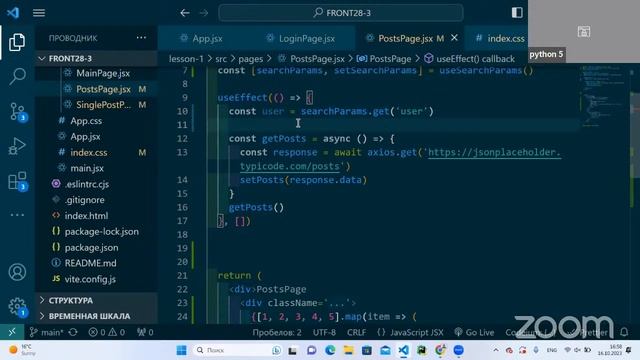This screenshot has height=360, width=640.
Task: Start the Go Live server
Action: [x=474, y=332]
